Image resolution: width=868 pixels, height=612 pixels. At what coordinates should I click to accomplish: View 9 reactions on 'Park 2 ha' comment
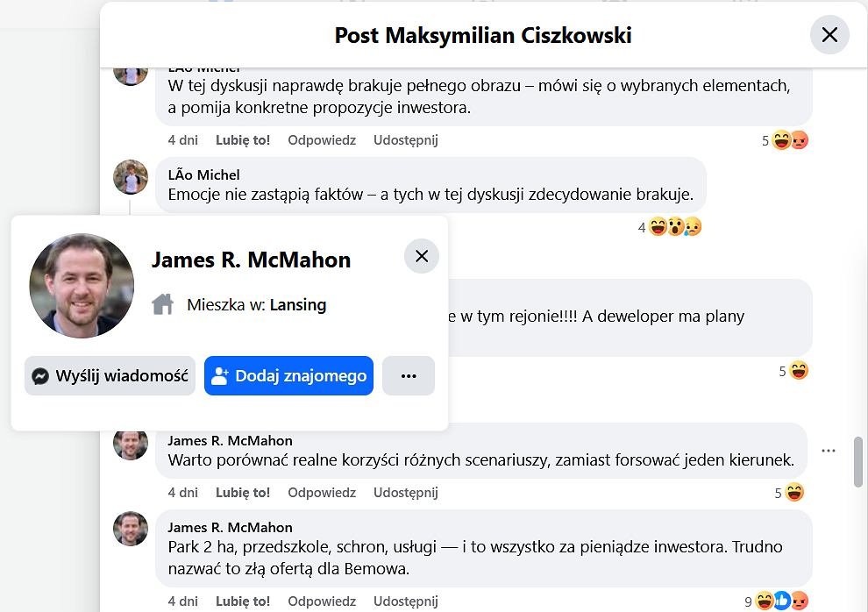pyautogui.click(x=777, y=601)
